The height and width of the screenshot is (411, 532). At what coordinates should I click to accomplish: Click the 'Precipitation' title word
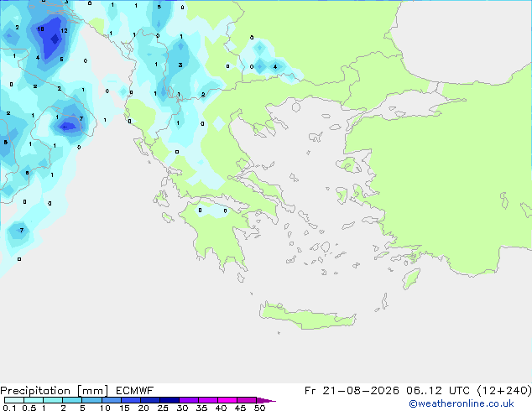click(x=35, y=391)
